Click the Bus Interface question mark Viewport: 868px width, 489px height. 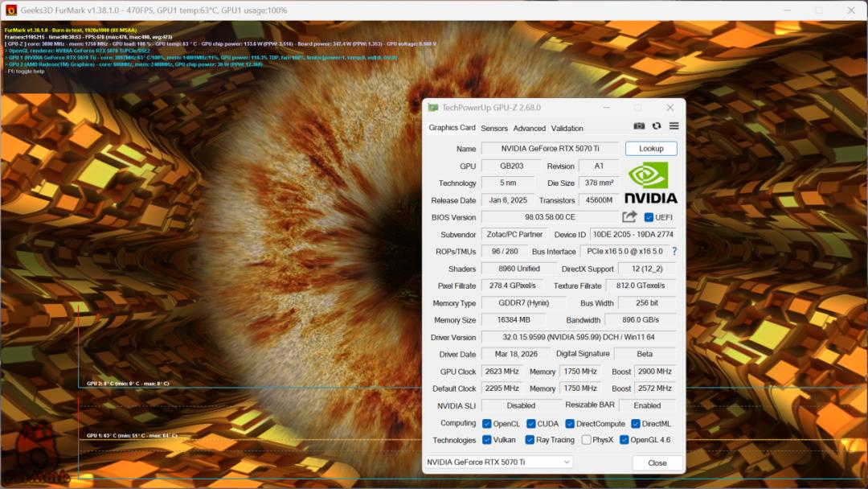674,251
